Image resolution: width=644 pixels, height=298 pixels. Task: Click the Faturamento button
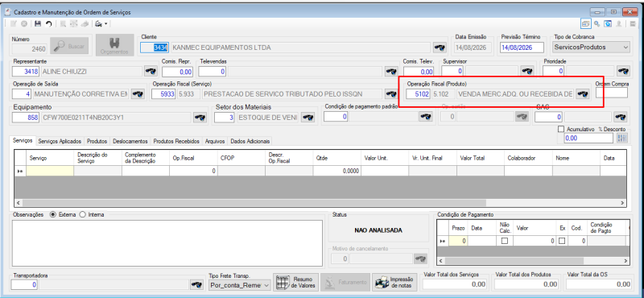pyautogui.click(x=345, y=283)
